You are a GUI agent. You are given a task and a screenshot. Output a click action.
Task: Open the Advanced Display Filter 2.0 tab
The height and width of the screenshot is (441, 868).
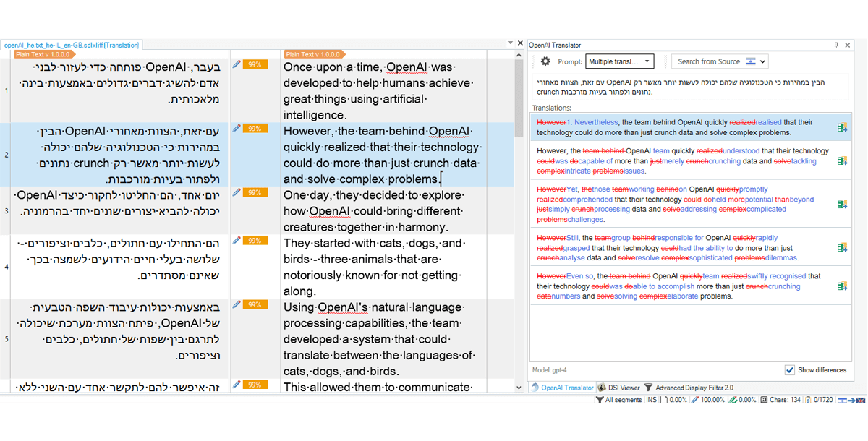[688, 388]
